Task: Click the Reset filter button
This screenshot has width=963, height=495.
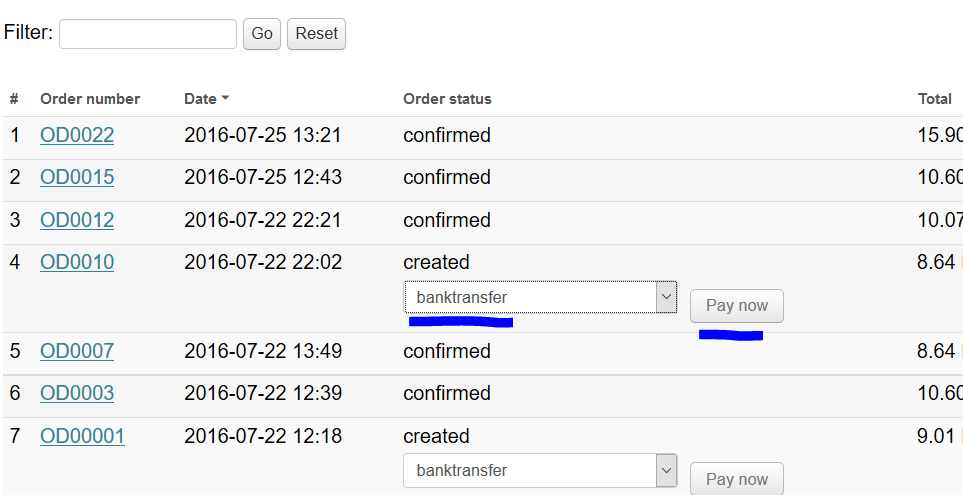Action: pyautogui.click(x=316, y=34)
